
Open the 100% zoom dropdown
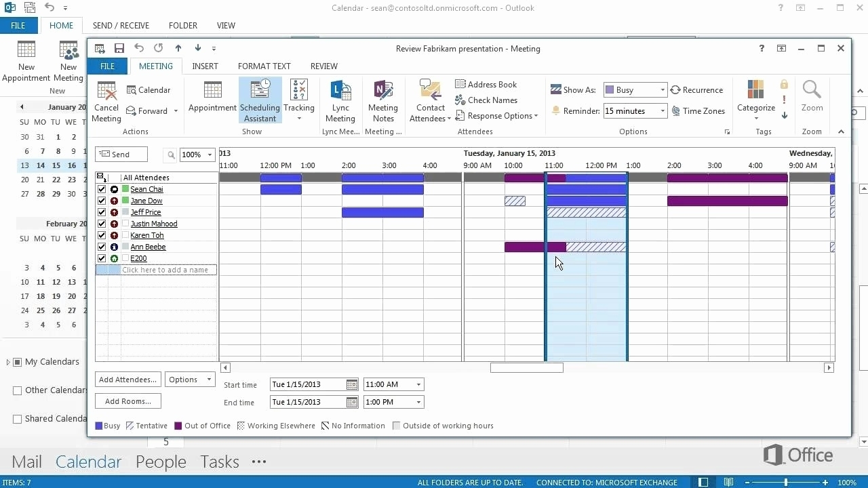[x=210, y=155]
